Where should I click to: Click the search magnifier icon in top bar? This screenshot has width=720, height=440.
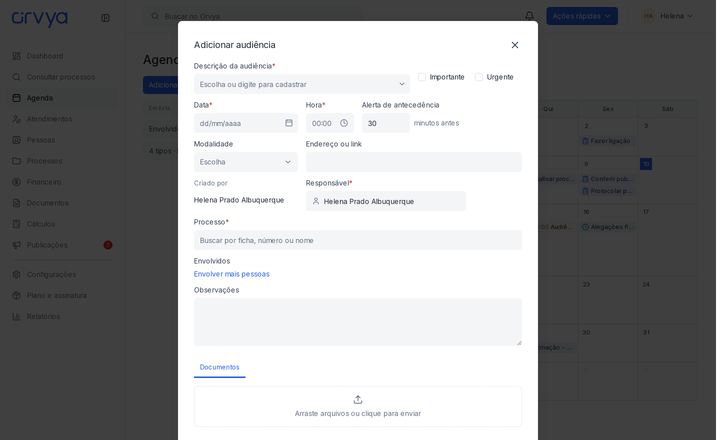[x=155, y=16]
